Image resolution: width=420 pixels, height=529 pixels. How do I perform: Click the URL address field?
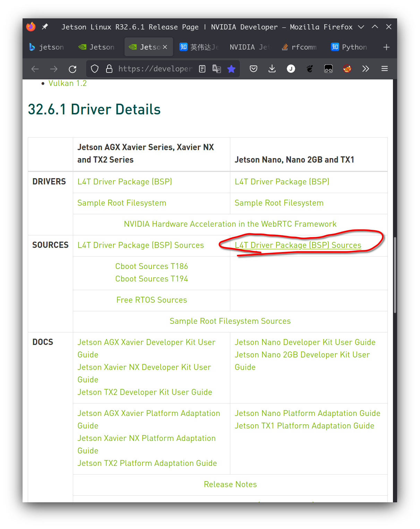point(155,69)
